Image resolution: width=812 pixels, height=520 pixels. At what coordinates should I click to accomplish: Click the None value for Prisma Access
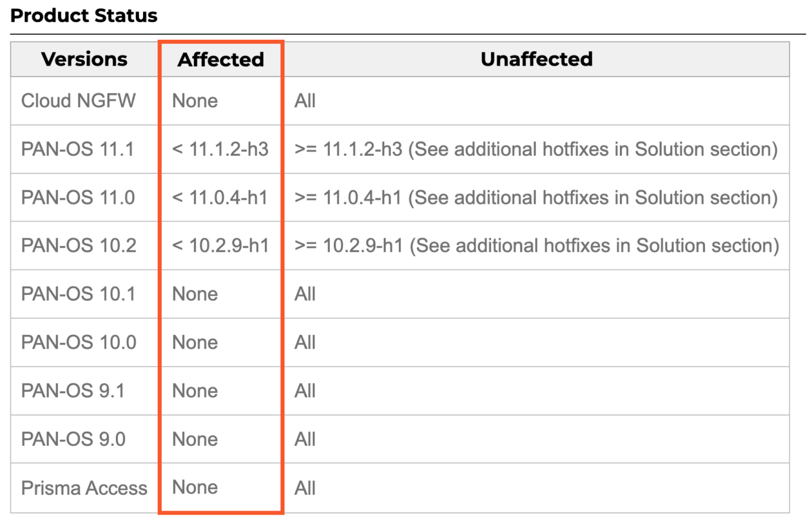[195, 487]
